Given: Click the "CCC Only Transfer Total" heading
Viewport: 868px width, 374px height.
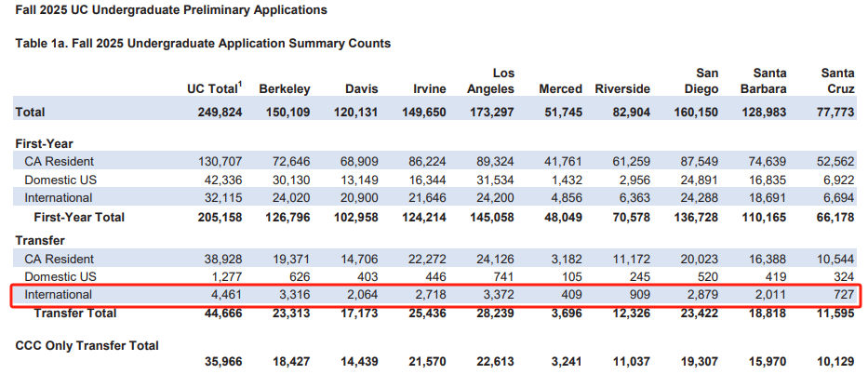Looking at the screenshot, I should [87, 346].
